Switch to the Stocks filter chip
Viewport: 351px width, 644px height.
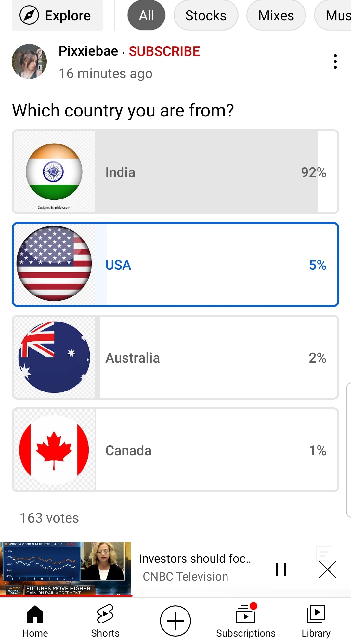[206, 15]
